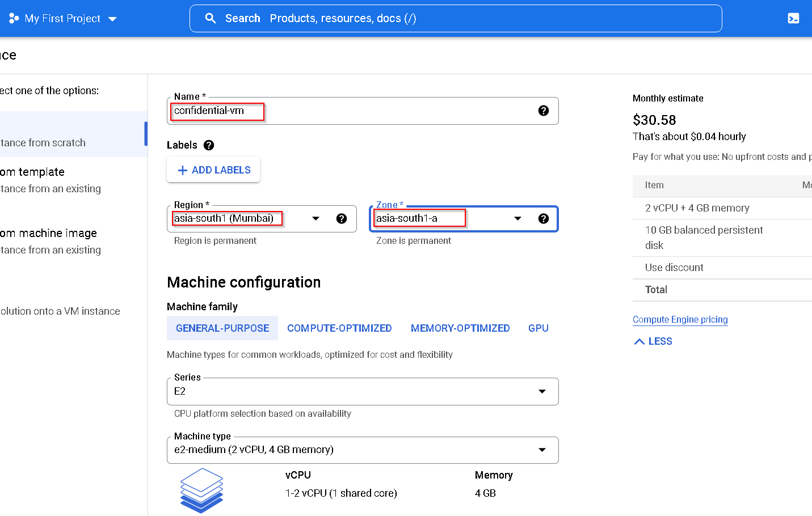The height and width of the screenshot is (516, 812).
Task: Open help icon next to Labels
Action: 209,145
